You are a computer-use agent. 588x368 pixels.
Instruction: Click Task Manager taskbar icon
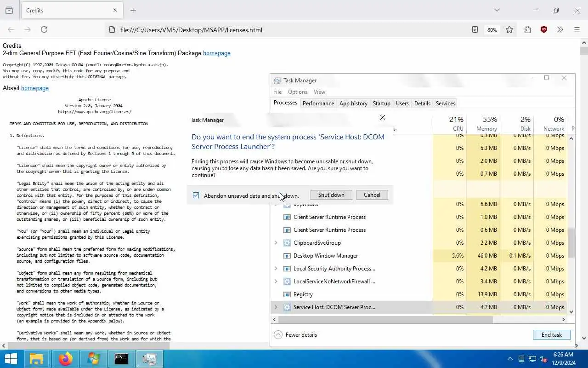click(149, 359)
